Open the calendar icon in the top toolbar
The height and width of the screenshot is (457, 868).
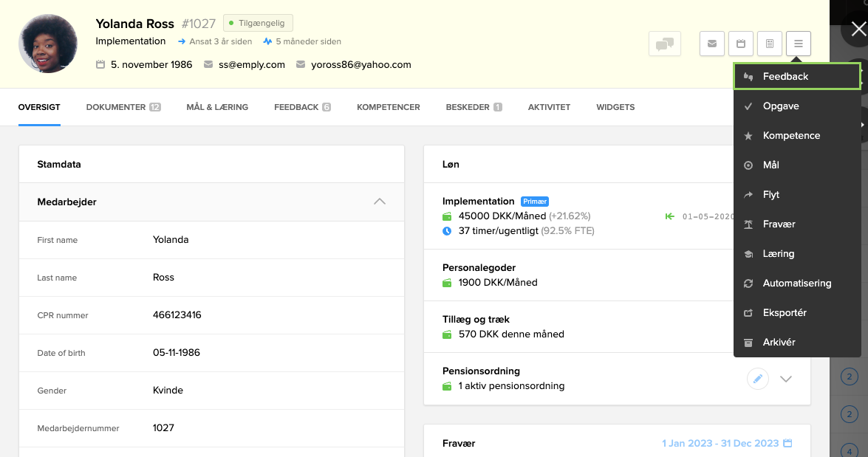(x=740, y=44)
